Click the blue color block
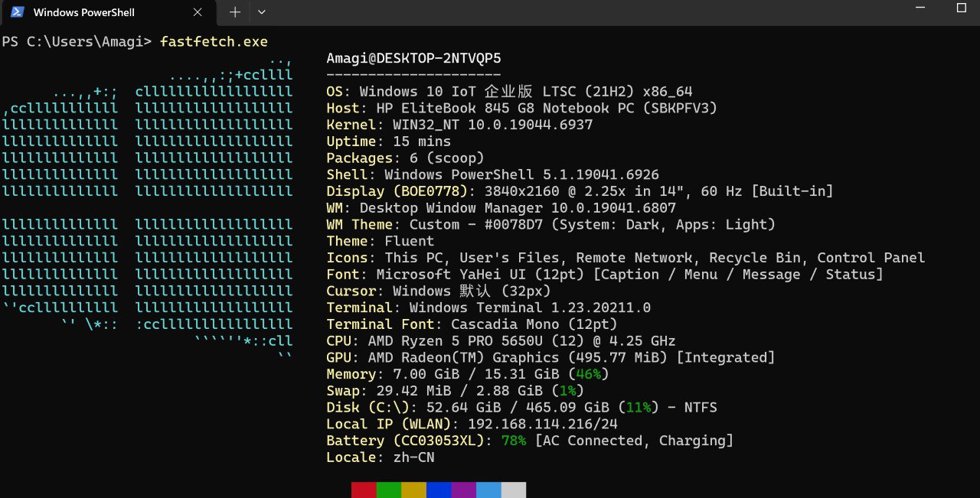The width and height of the screenshot is (980, 498). coord(438,490)
